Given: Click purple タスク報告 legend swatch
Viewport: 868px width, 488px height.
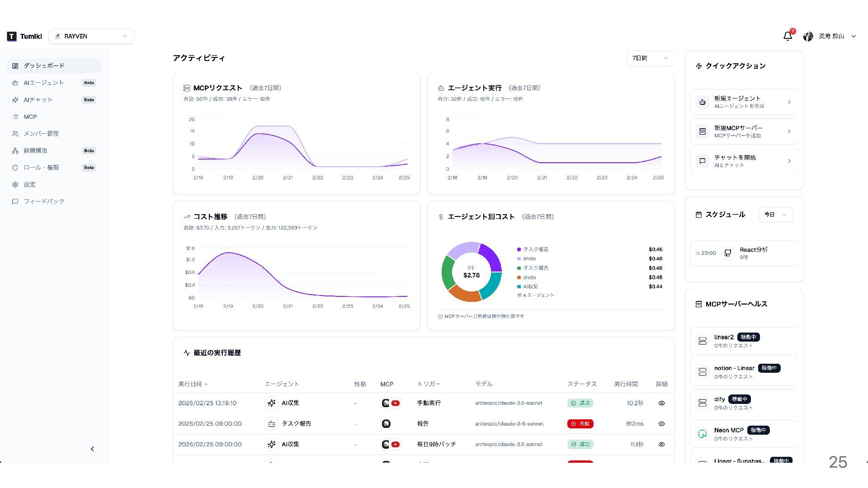Looking at the screenshot, I should coord(519,249).
